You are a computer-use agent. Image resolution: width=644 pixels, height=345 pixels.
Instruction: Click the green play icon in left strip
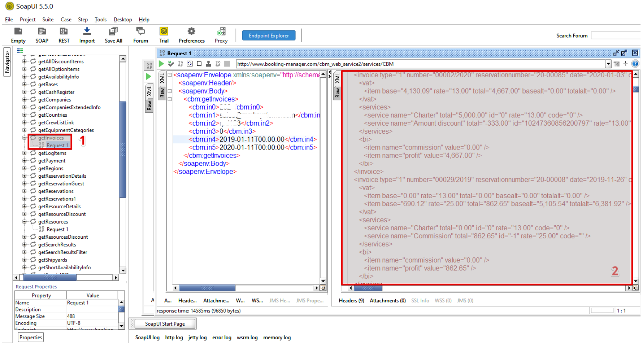[149, 76]
